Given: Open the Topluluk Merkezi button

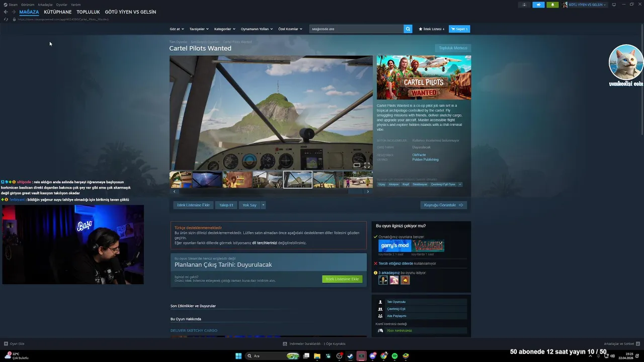Looking at the screenshot, I should point(453,48).
